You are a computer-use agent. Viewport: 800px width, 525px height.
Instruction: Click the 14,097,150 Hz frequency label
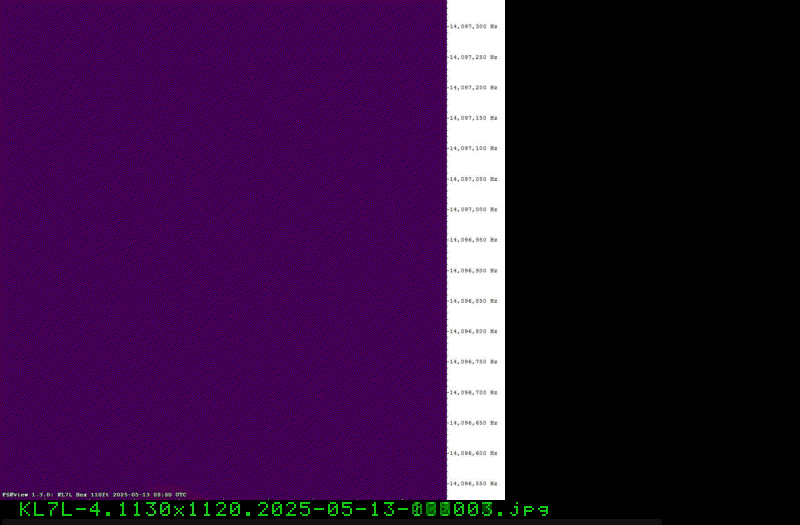coord(473,118)
